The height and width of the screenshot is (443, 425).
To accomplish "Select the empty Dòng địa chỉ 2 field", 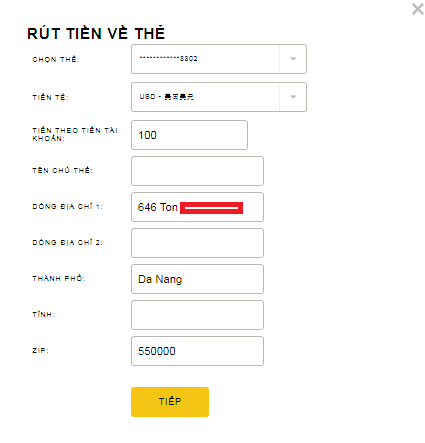I will coord(197,243).
